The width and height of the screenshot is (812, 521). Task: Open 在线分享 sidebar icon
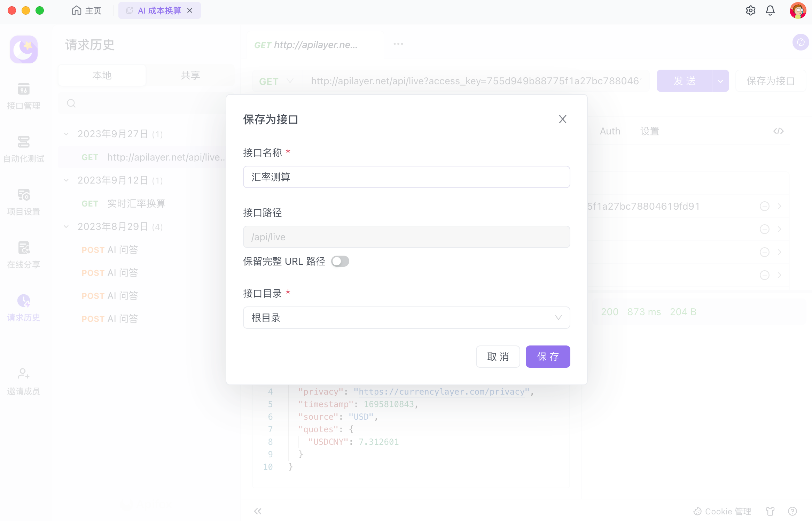pos(23,248)
